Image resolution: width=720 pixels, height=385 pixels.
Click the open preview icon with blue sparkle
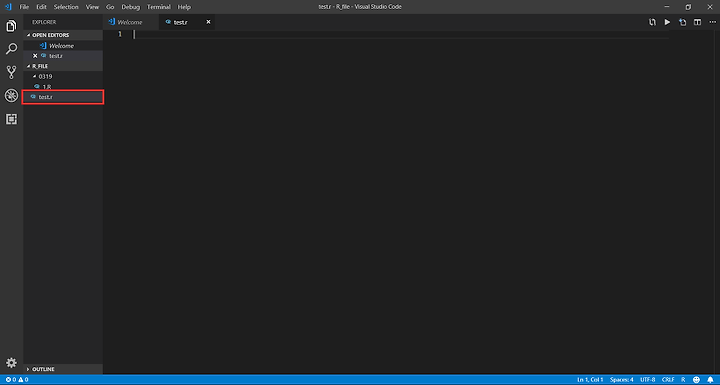pyautogui.click(x=682, y=22)
